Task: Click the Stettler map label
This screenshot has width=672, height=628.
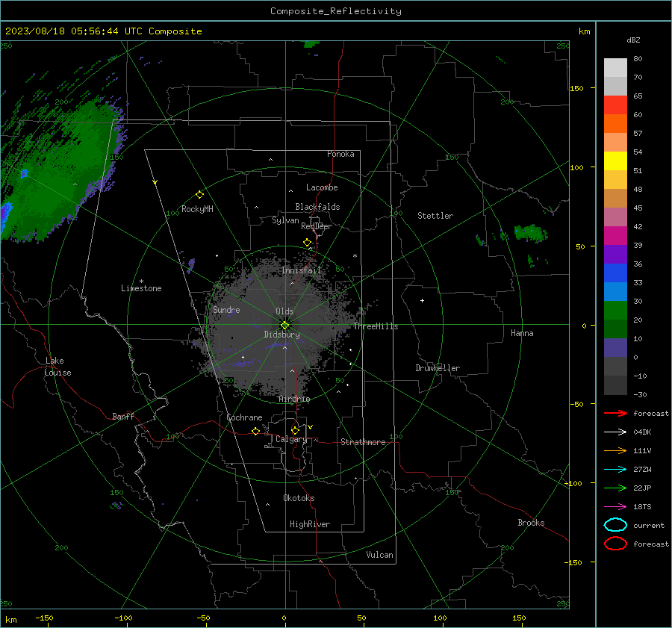Action: (435, 216)
